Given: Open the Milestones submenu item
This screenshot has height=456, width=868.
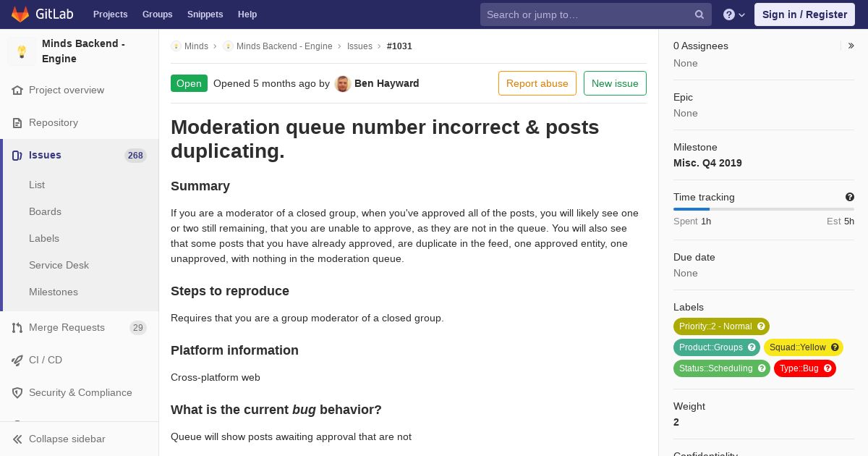Looking at the screenshot, I should tap(54, 292).
